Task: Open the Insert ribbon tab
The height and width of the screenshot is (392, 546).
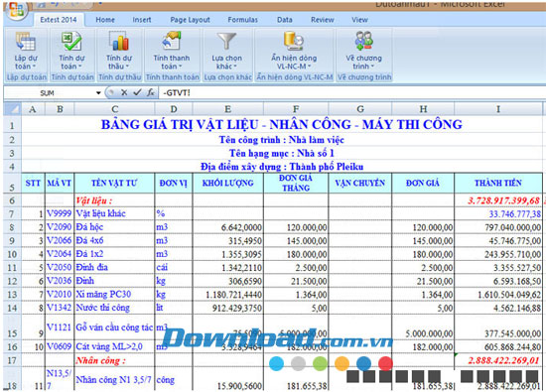Action: click(x=142, y=20)
